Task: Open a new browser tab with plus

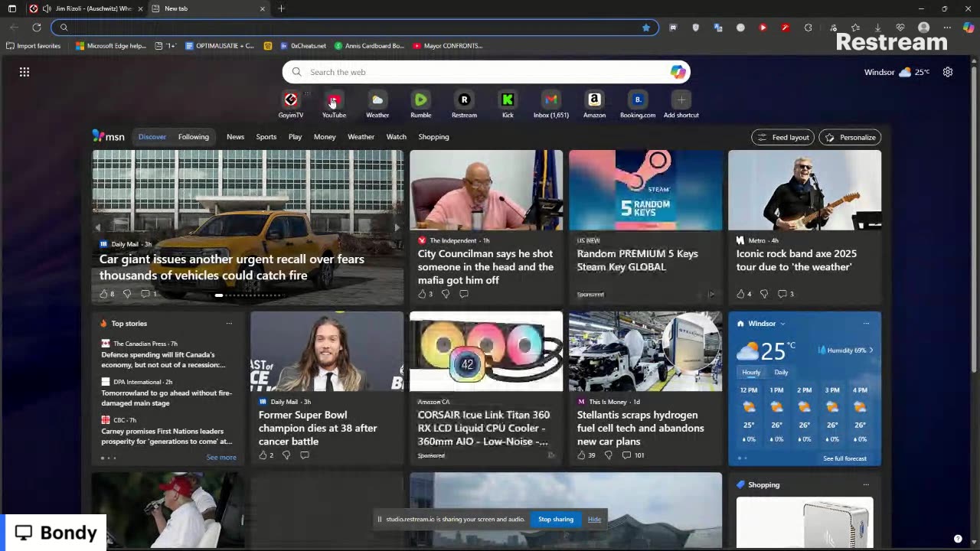Action: coord(281,8)
